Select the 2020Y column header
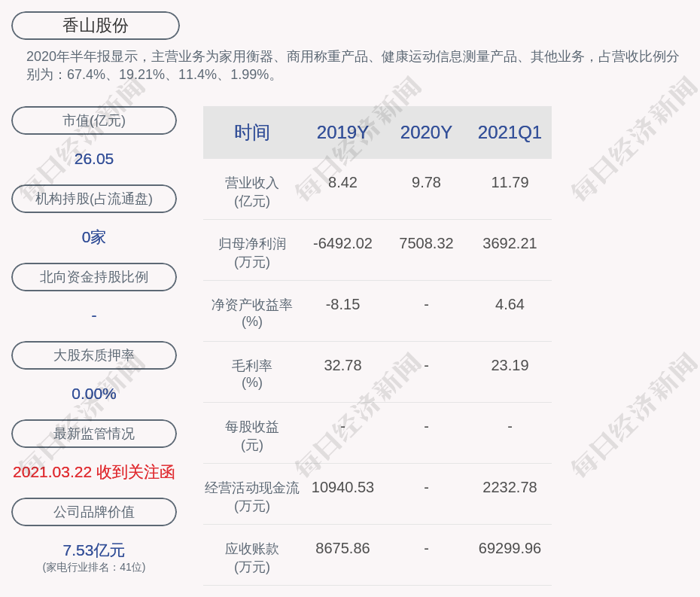The width and height of the screenshot is (700, 597). tap(426, 132)
